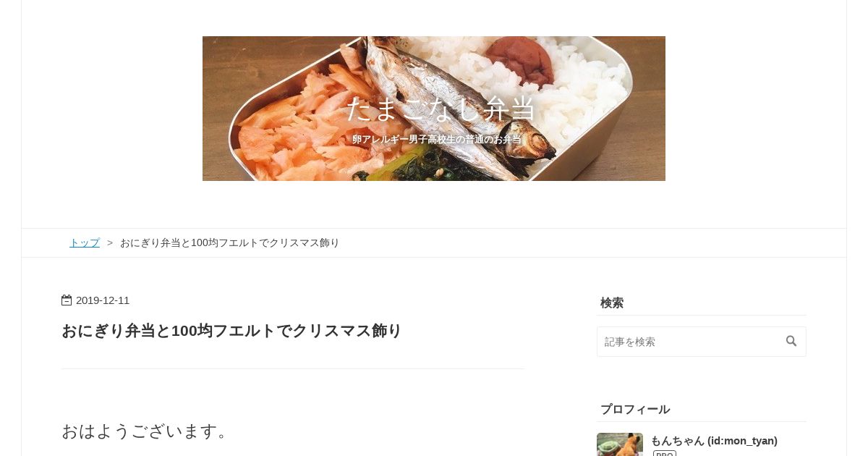The image size is (868, 456).
Task: Open profile link もんちゃん (id:mon_tyan)
Action: click(x=714, y=440)
